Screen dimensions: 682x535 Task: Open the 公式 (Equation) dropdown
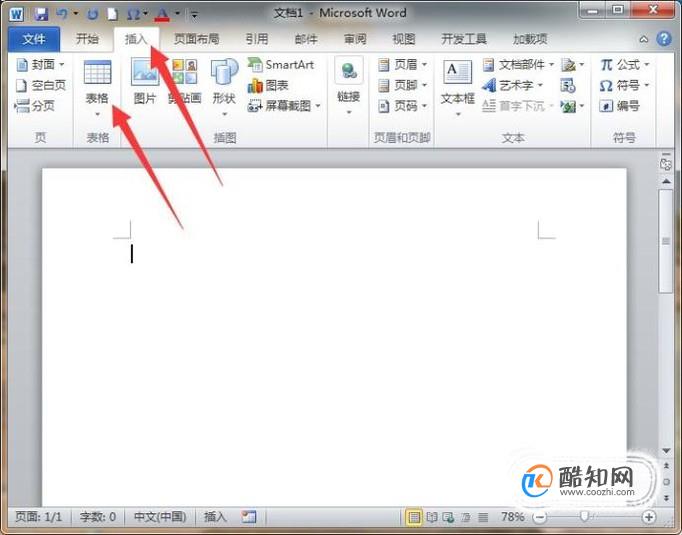point(625,65)
